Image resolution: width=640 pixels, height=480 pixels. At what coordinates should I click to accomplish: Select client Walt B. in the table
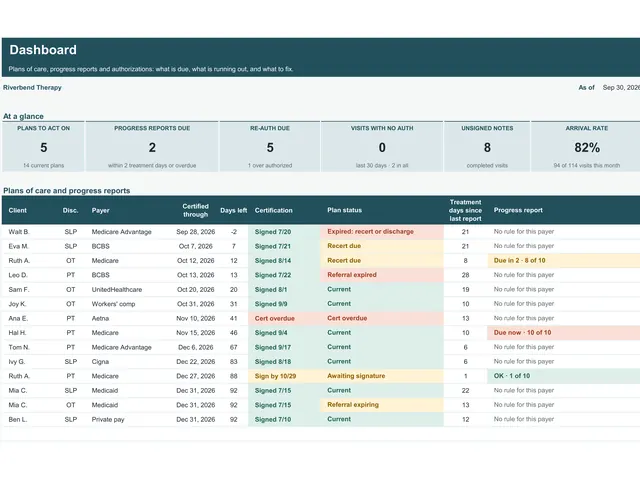click(19, 232)
